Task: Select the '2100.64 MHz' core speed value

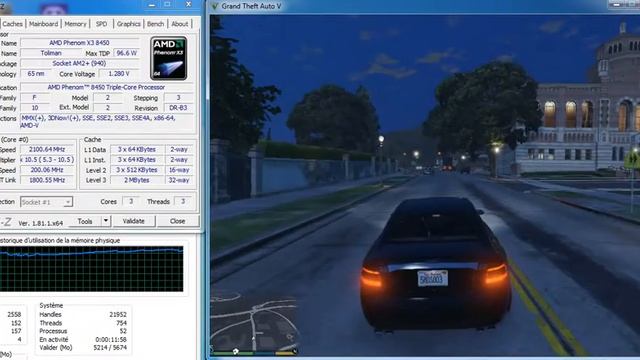Action: (x=47, y=149)
